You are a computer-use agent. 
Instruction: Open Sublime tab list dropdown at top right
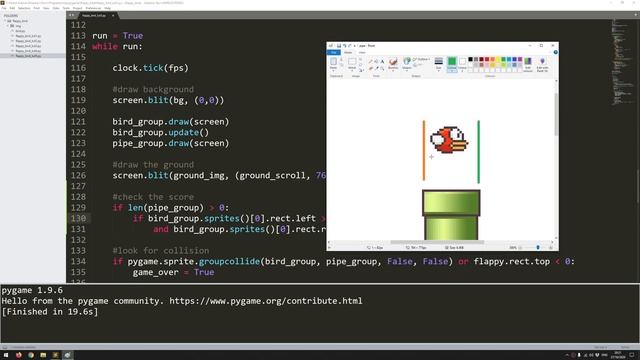pos(636,15)
